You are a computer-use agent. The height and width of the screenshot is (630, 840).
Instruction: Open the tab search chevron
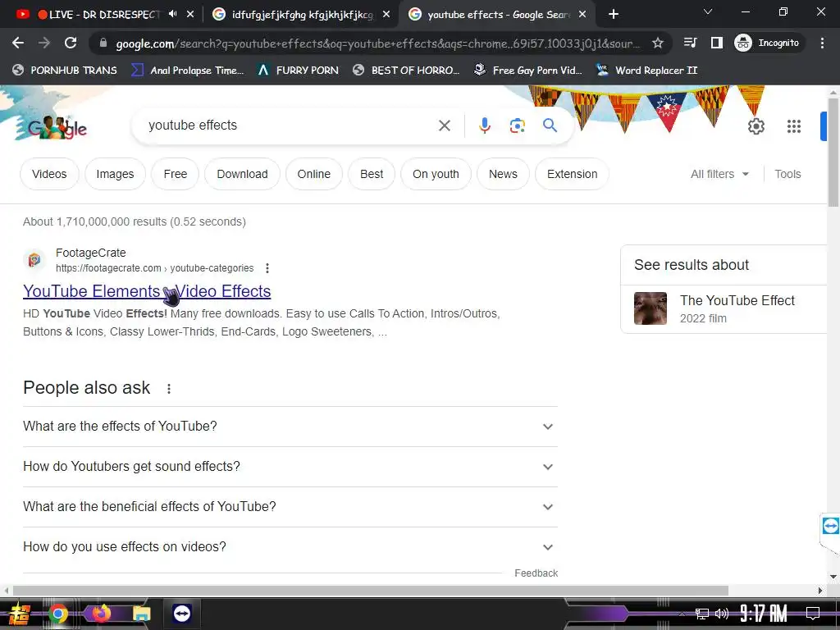click(708, 11)
